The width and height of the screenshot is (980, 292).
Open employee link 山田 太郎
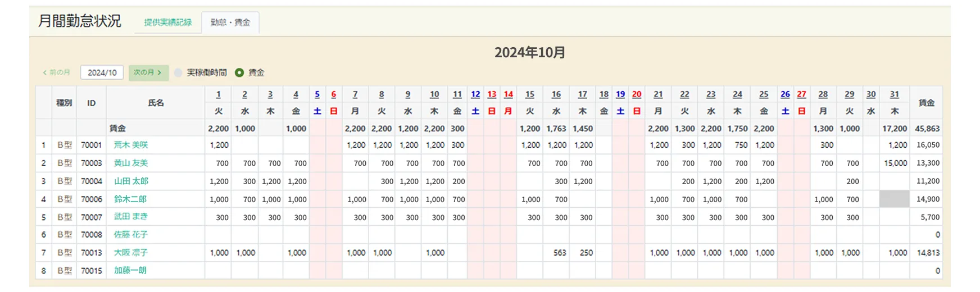(x=131, y=181)
